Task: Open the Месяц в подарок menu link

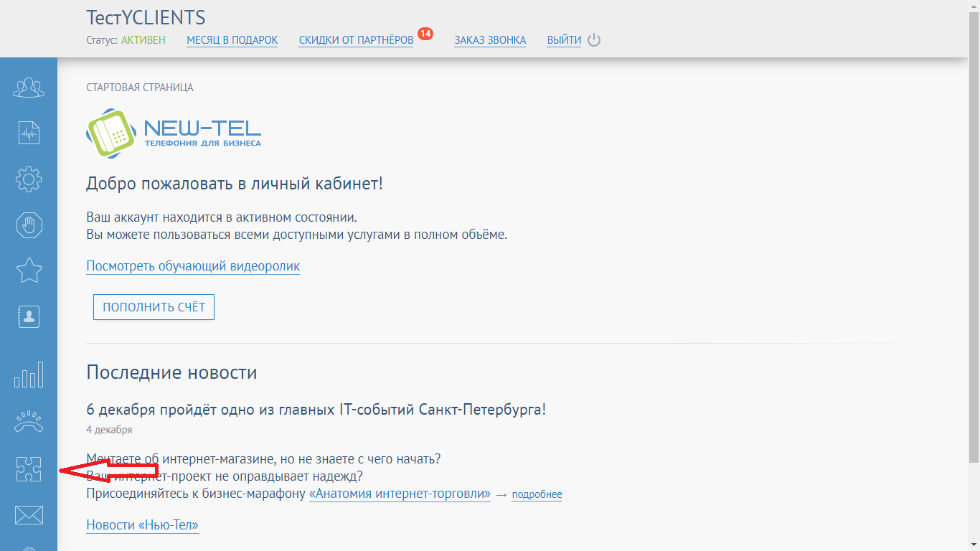Action: tap(232, 40)
